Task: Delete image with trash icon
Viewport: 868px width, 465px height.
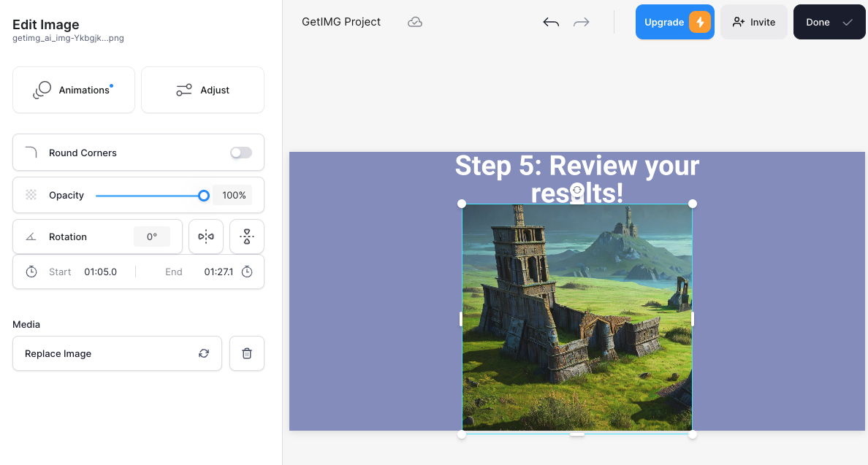Action: (247, 353)
